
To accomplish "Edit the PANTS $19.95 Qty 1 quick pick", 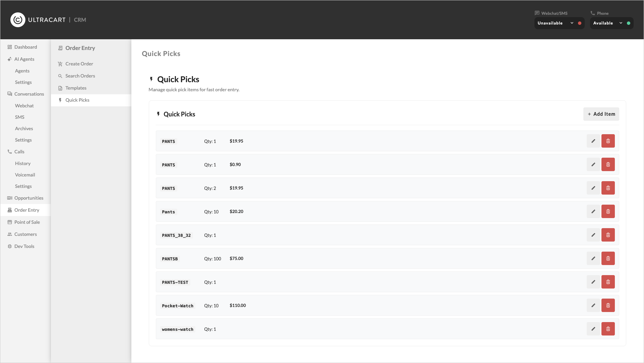I will coord(593,141).
